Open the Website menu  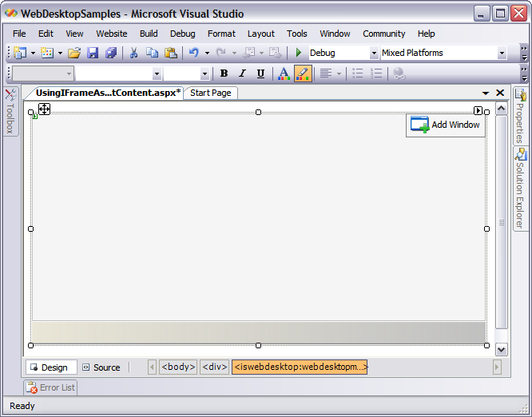coord(112,34)
